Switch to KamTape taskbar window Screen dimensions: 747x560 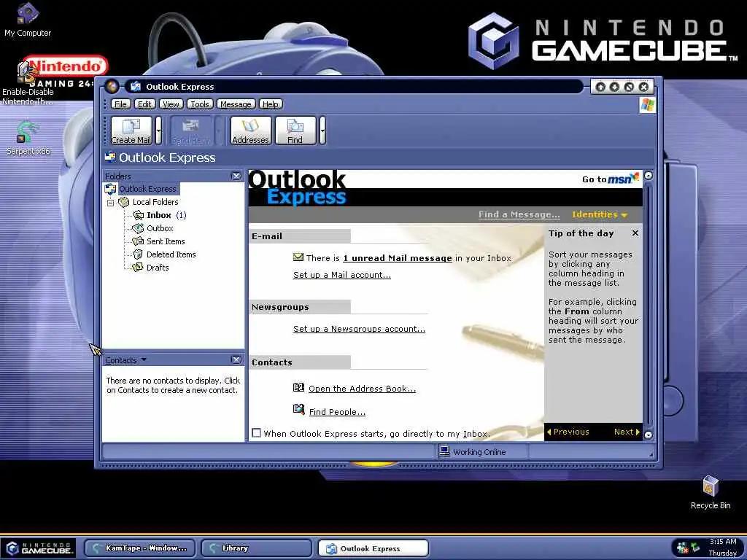[x=139, y=548]
